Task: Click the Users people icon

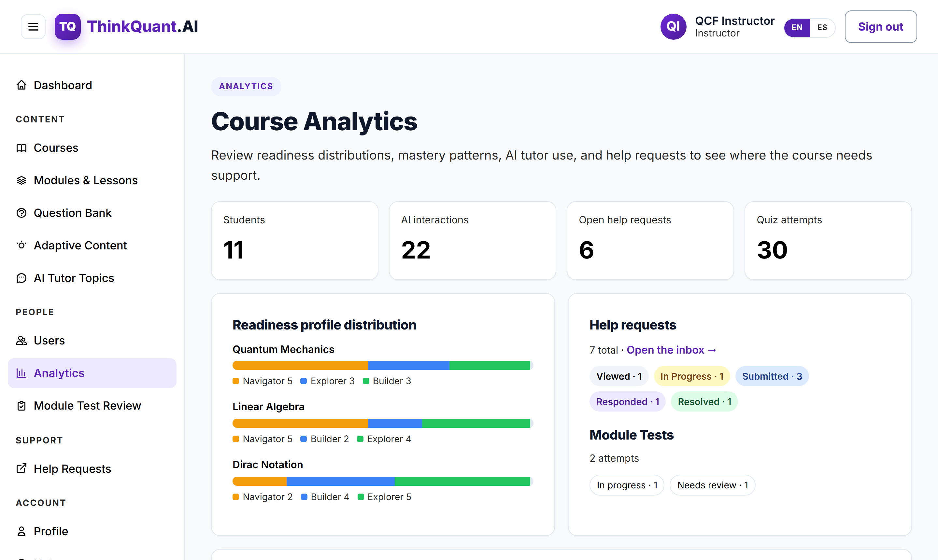Action: pos(21,341)
